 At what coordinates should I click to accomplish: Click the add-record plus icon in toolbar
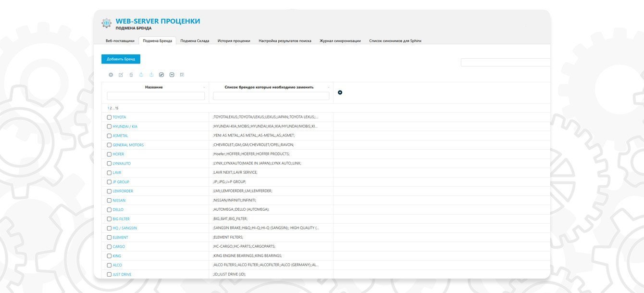[x=111, y=75]
